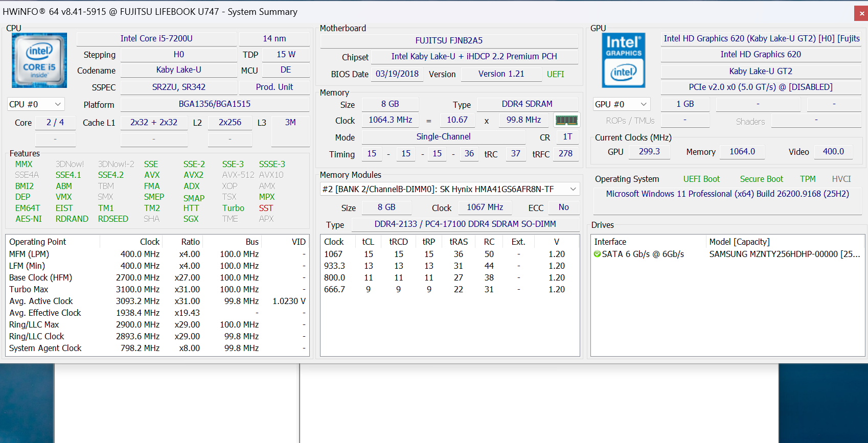
Task: Select the 666.7 memory timing row
Action: 450,289
